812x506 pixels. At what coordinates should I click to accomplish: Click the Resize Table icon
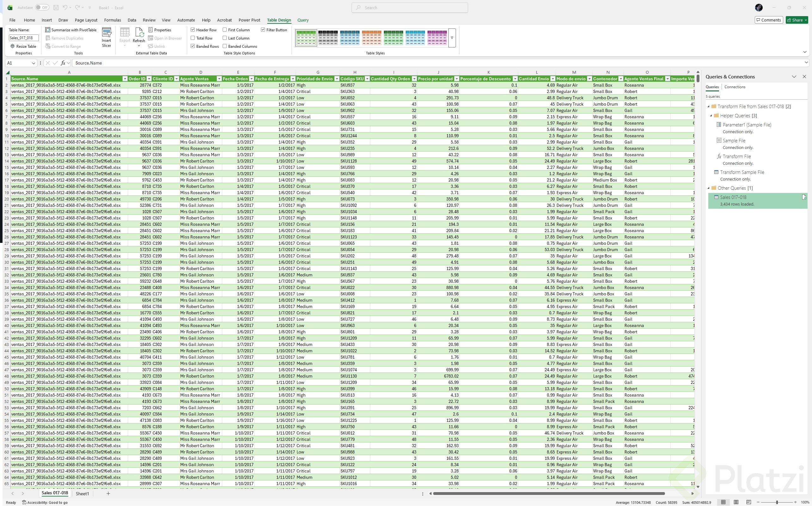point(13,46)
